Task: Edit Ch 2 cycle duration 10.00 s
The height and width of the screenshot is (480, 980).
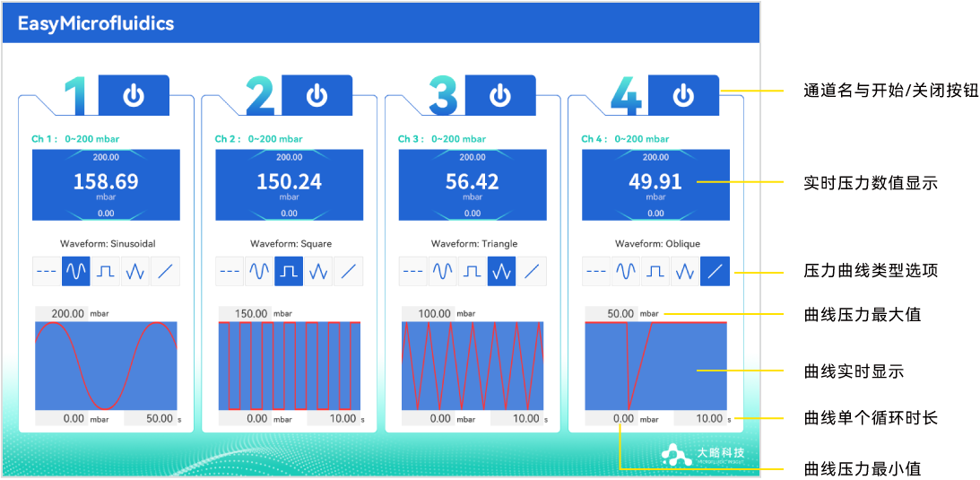Action: click(x=334, y=418)
